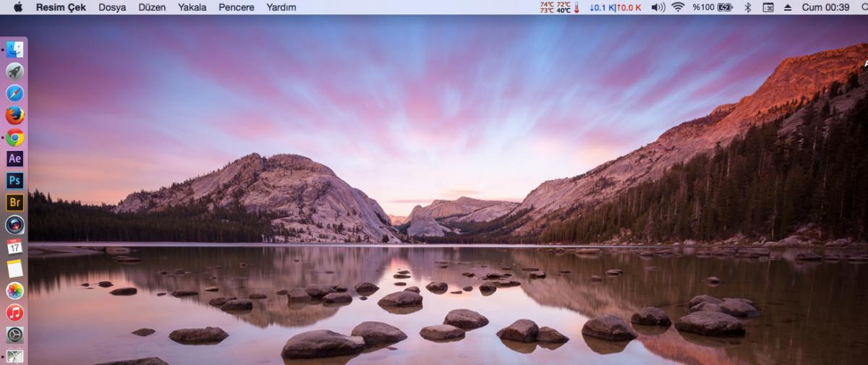
Task: Open the Apple menu
Action: [x=17, y=7]
